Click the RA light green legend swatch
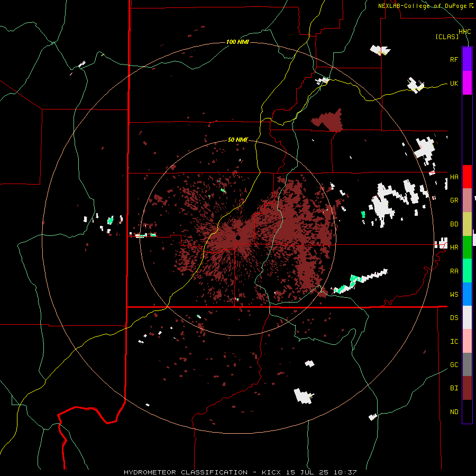Image resolution: width=476 pixels, height=476 pixels. click(467, 271)
